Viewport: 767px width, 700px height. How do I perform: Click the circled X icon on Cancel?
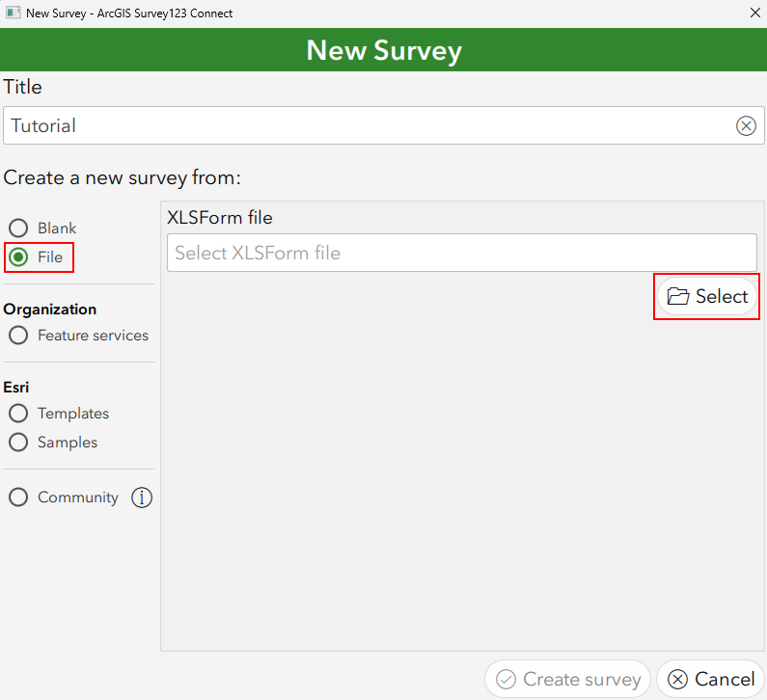[678, 680]
